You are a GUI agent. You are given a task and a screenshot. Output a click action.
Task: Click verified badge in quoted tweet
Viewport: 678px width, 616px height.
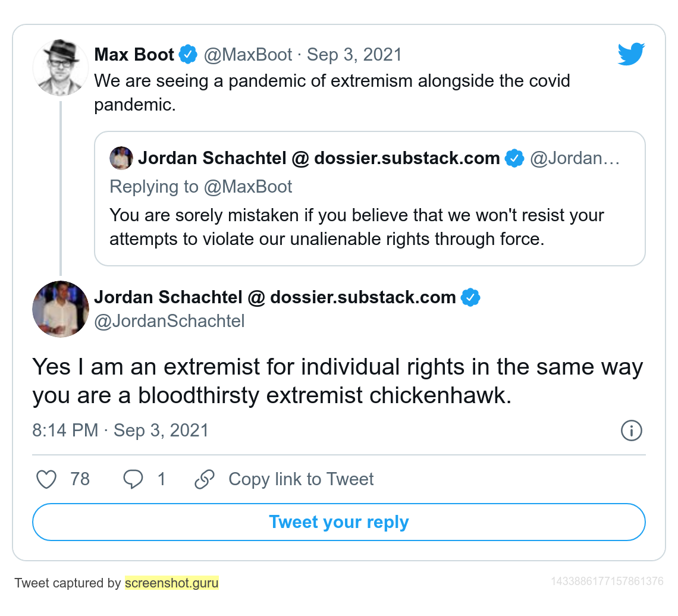(514, 159)
